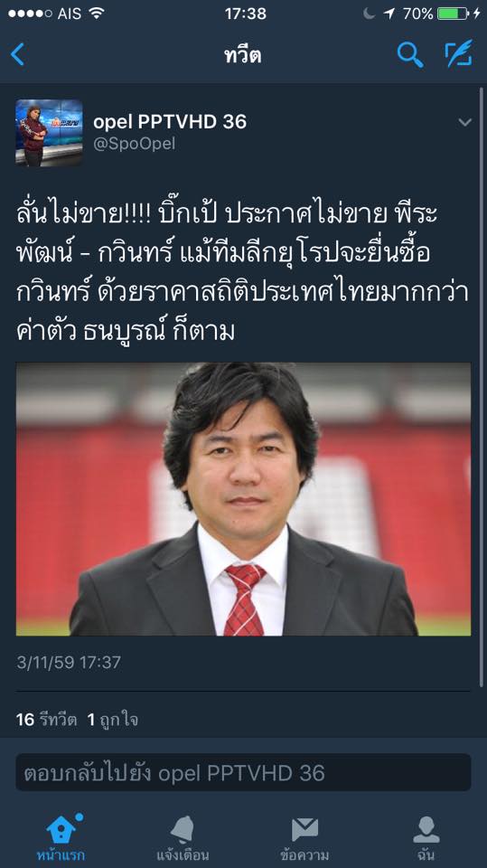The image size is (487, 868).
Task: Show the 16 รีทวีต retweets list
Action: pyautogui.click(x=46, y=719)
